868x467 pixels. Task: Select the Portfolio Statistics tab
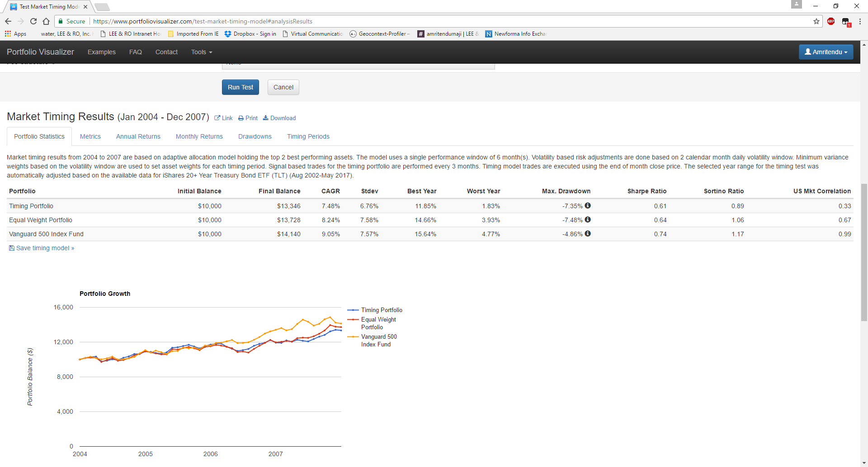pyautogui.click(x=39, y=136)
